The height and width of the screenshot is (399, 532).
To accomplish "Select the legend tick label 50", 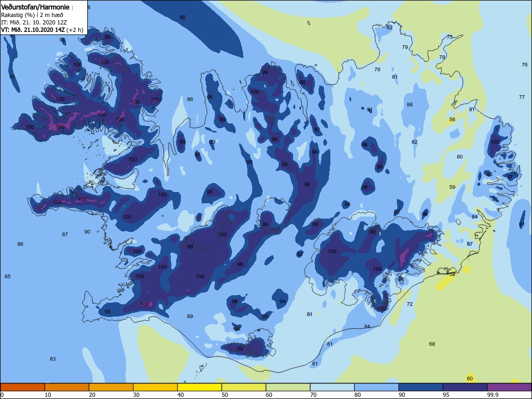I will (x=225, y=395).
